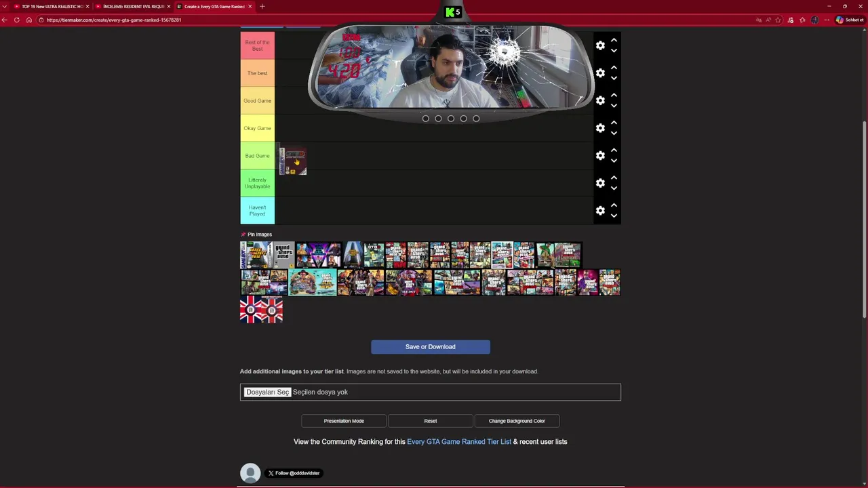Select the magenta-pink GTA cover thumbnail
Image resolution: width=868 pixels, height=488 pixels.
coord(587,283)
